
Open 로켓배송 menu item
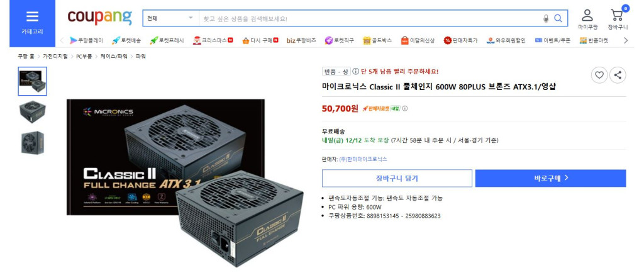[126, 40]
